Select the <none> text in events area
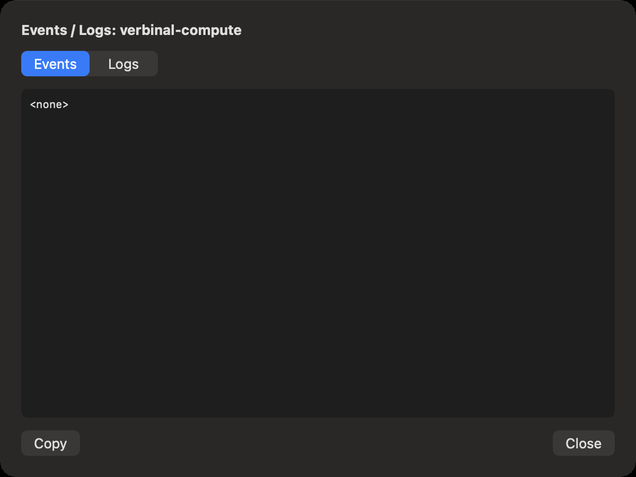Image resolution: width=636 pixels, height=477 pixels. [49, 105]
